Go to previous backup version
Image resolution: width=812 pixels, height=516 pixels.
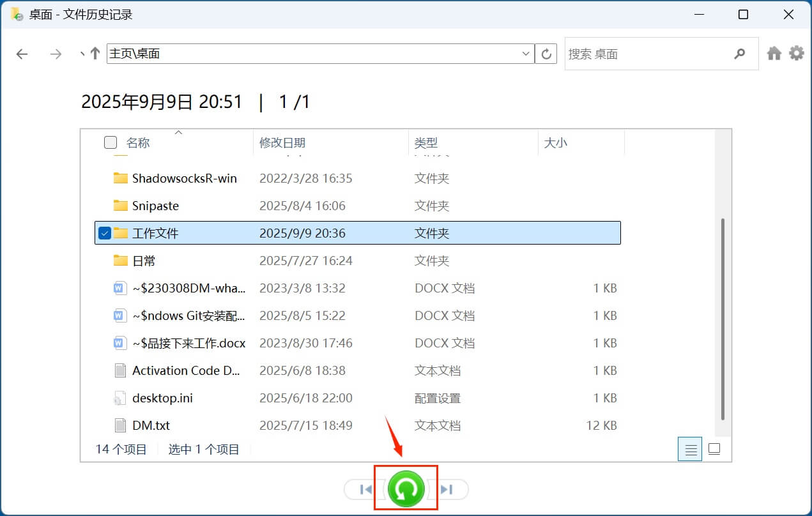pos(366,490)
